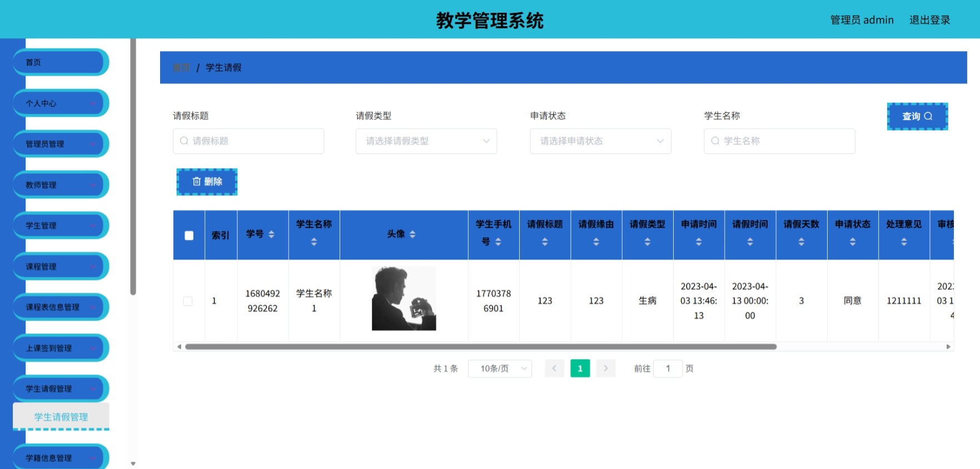
Task: Click the 生病 leave type cell
Action: (x=648, y=301)
